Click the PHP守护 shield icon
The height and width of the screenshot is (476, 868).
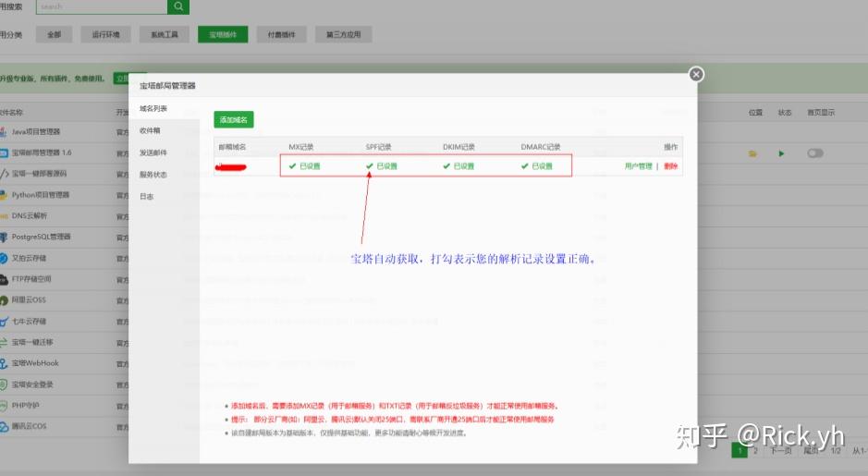(4, 405)
